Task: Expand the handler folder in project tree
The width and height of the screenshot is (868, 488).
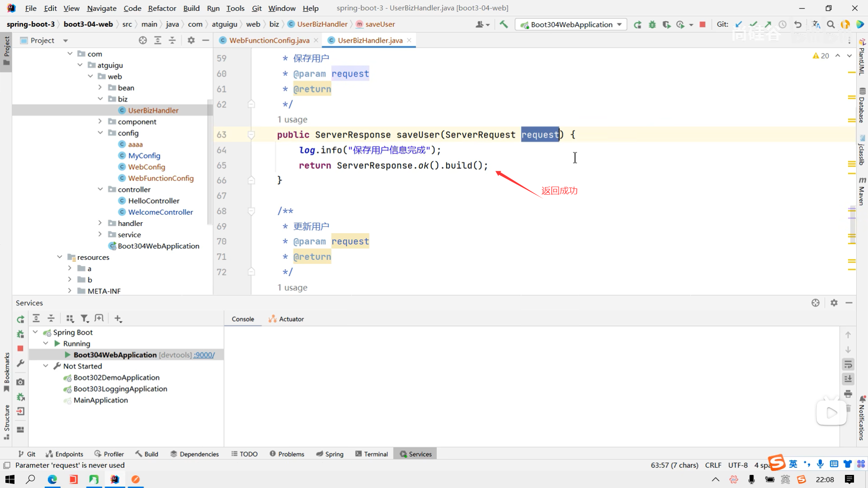Action: click(x=100, y=223)
